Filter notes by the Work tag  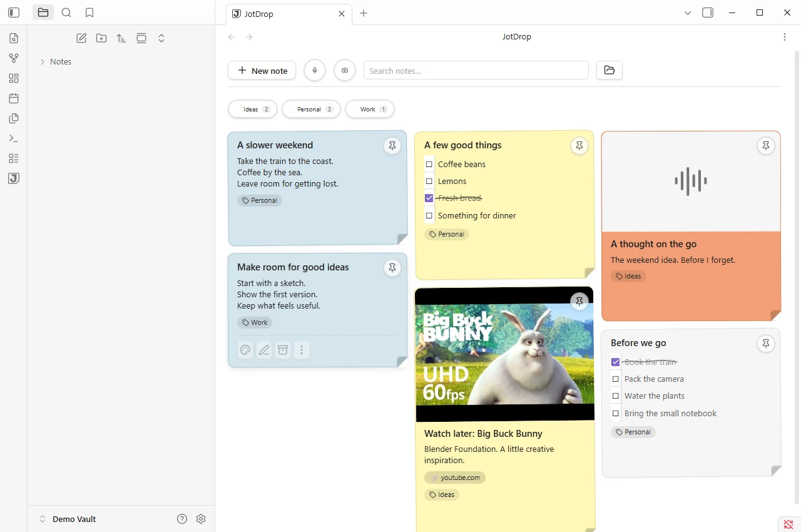(370, 109)
